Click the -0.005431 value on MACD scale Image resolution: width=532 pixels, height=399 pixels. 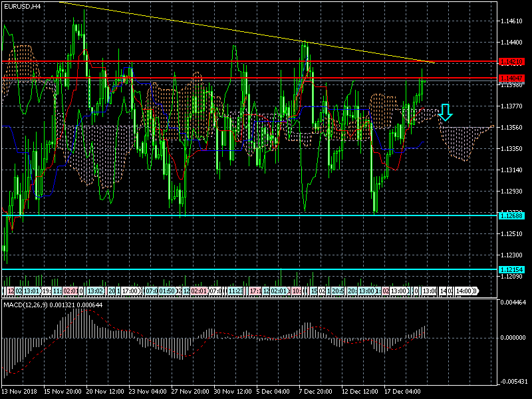coord(512,381)
